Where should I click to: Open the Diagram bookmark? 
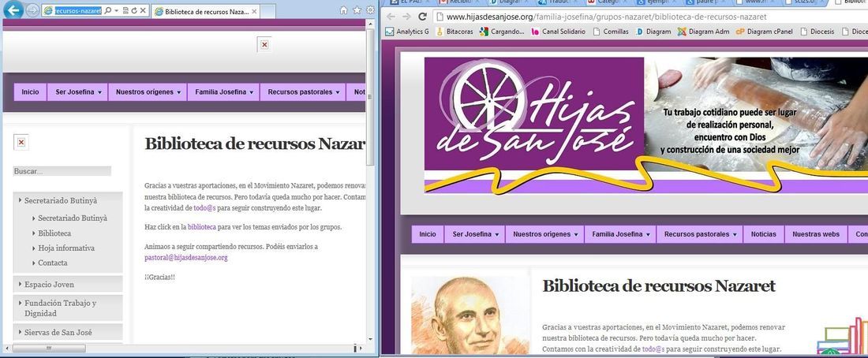click(653, 32)
